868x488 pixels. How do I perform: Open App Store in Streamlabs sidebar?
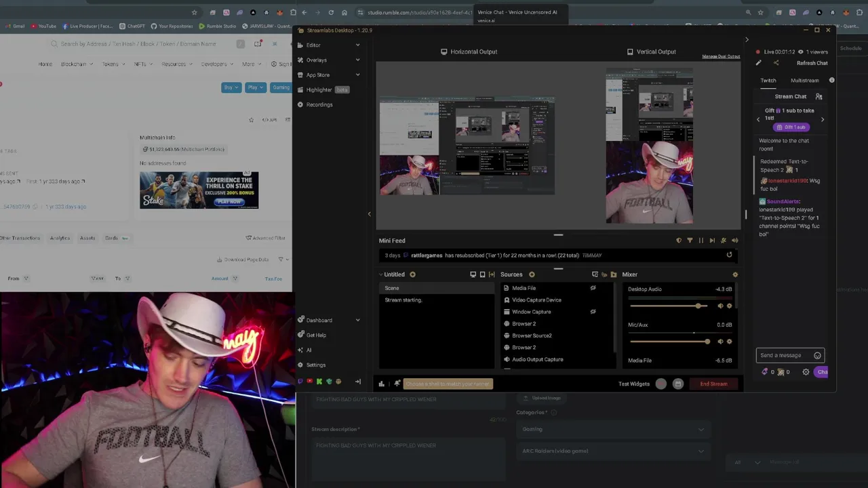click(317, 75)
